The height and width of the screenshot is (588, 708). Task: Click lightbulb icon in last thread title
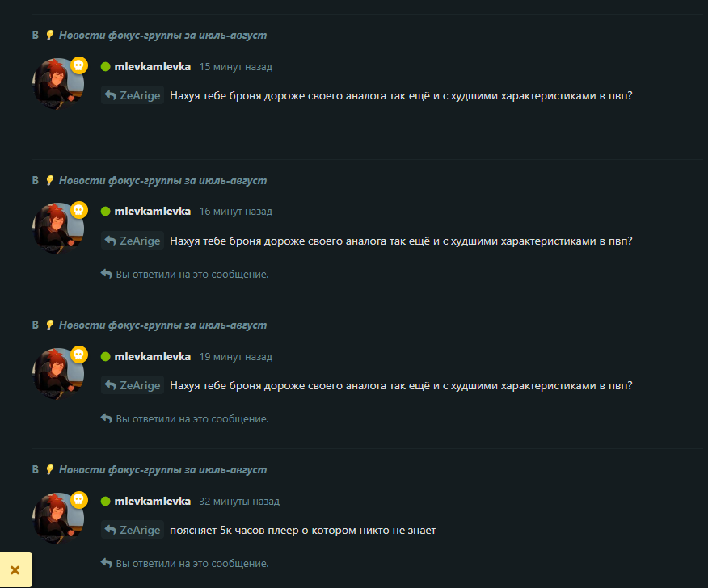click(x=49, y=470)
